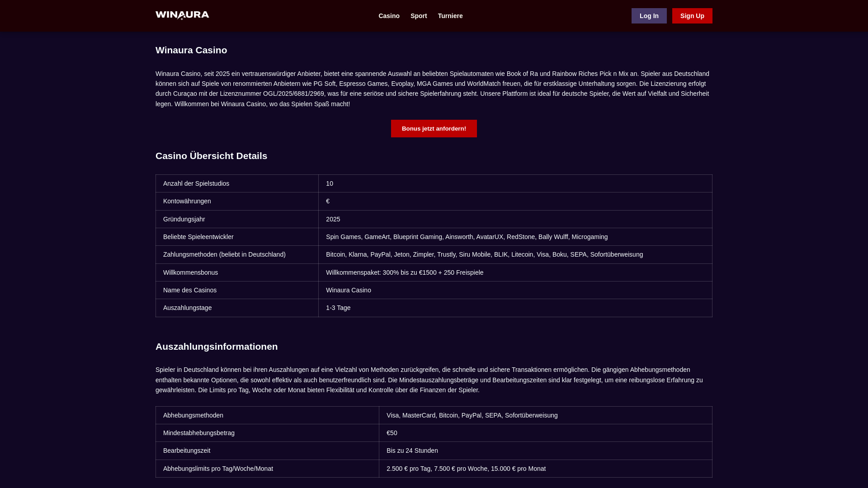Click the 'Bearbeitungszeit' row label
The height and width of the screenshot is (488, 868).
[x=267, y=450]
